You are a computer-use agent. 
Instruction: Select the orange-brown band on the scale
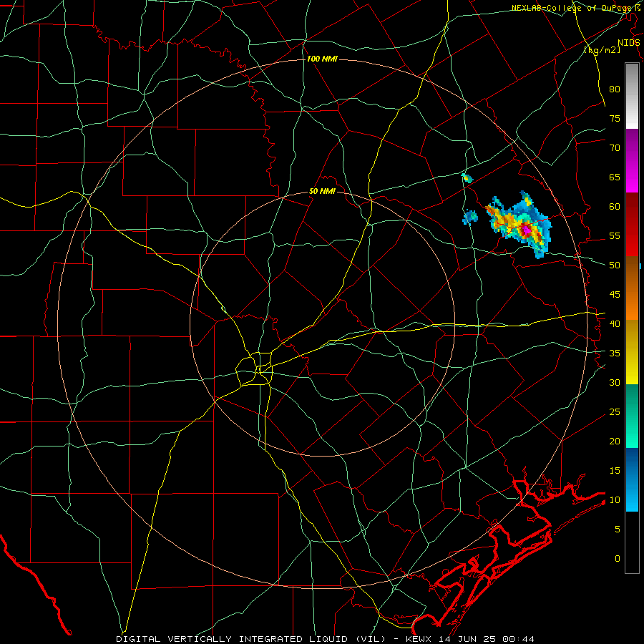pyautogui.click(x=632, y=289)
